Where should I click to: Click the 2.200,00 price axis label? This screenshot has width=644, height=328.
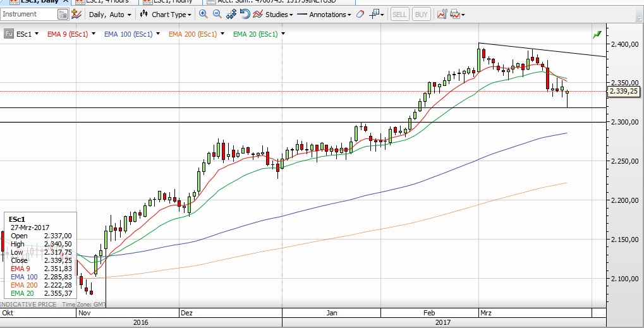pyautogui.click(x=626, y=200)
